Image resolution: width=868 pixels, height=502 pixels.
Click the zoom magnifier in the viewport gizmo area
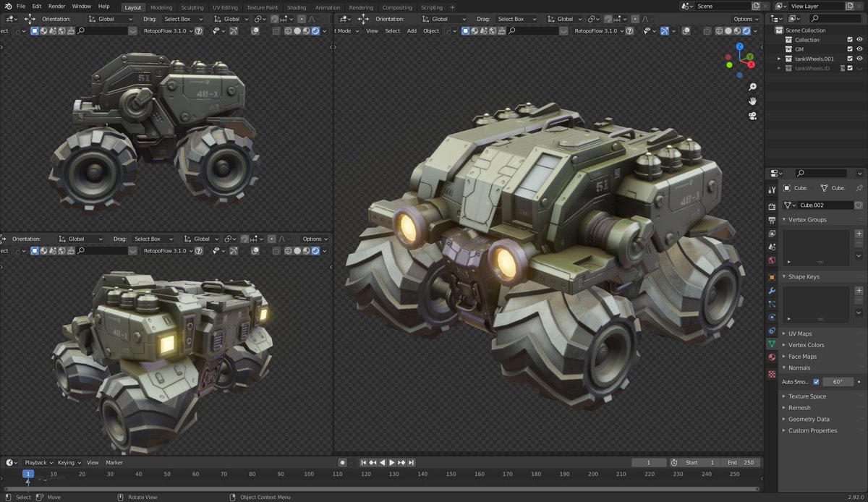pyautogui.click(x=753, y=86)
